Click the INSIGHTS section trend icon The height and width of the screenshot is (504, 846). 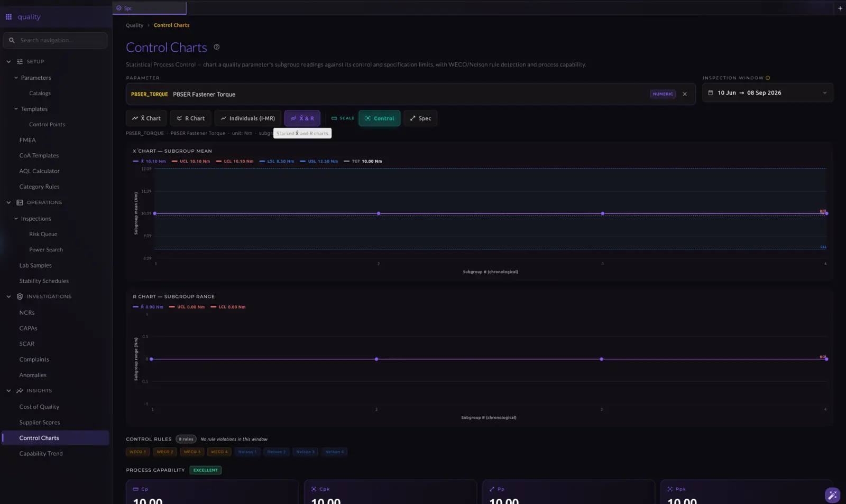(x=20, y=391)
